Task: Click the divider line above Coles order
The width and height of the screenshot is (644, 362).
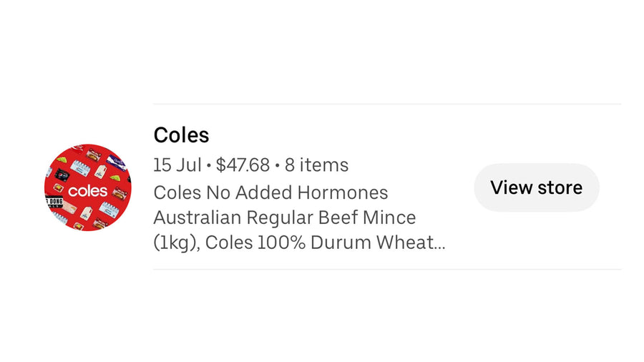Action: click(387, 104)
